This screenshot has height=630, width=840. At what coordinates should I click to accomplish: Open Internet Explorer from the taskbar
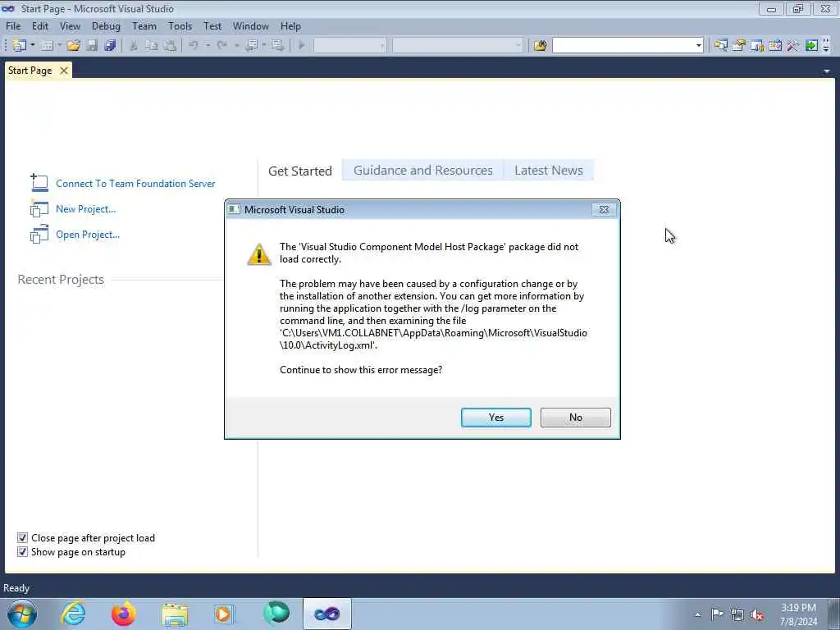point(72,614)
